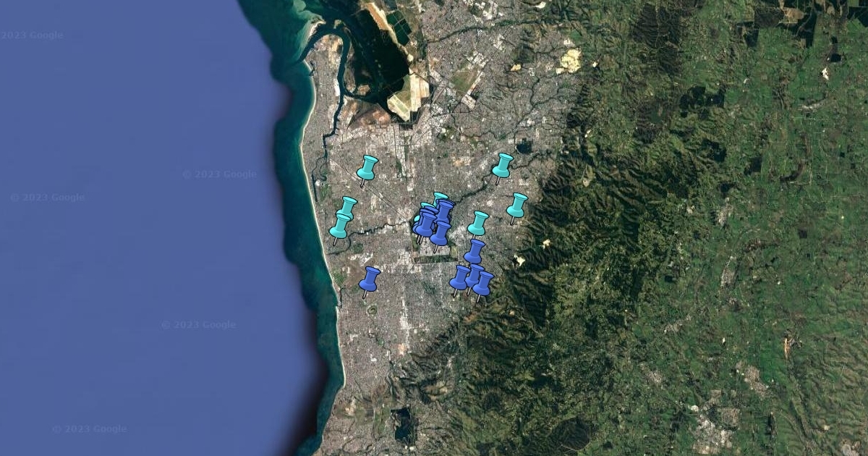Select the front cyan pushpin of the coastal pair
This screenshot has width=868, height=456.
(x=339, y=226)
